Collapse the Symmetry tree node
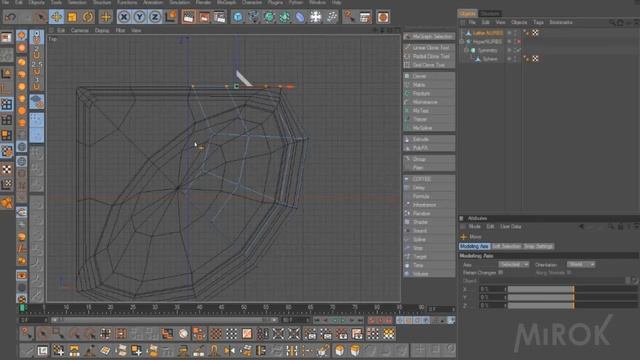The image size is (640, 360). point(466,50)
